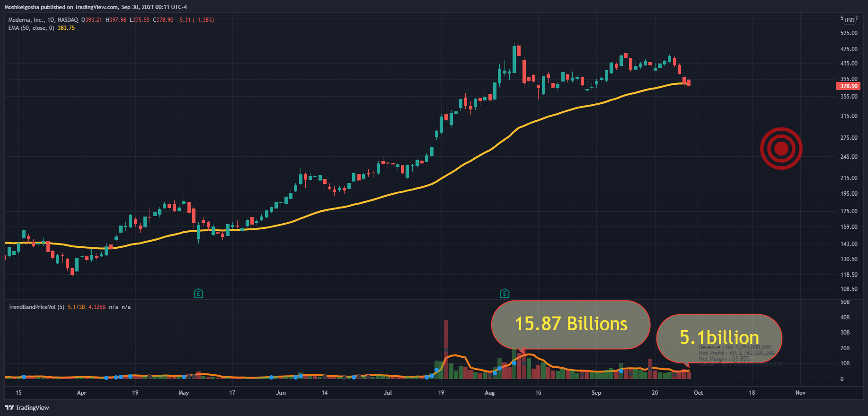
Task: Select the 15.87 Billions callout balloon
Action: click(x=571, y=324)
